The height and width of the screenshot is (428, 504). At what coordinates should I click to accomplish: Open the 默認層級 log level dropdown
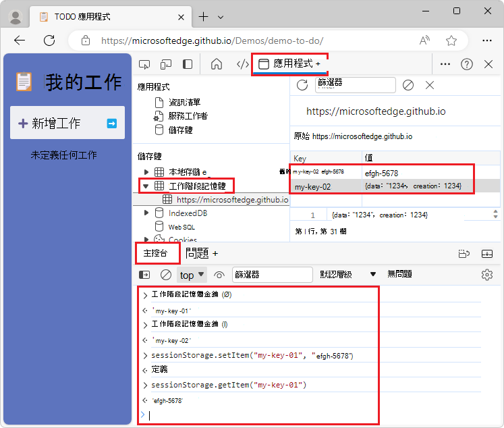coord(347,275)
